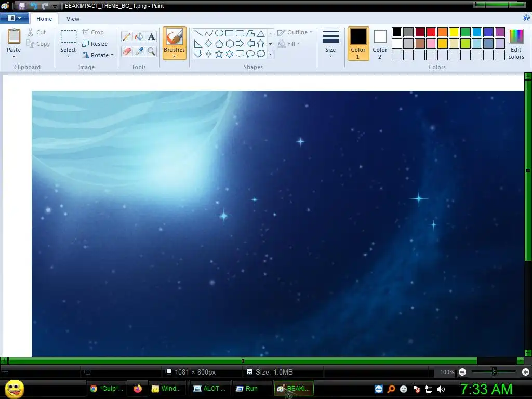Screen dimensions: 532x399
Task: Choose the Right arrow shape
Action: 240,44
